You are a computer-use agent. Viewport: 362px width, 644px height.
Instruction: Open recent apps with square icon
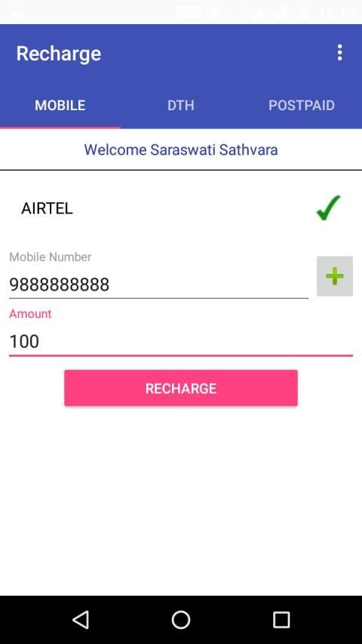pos(281,619)
